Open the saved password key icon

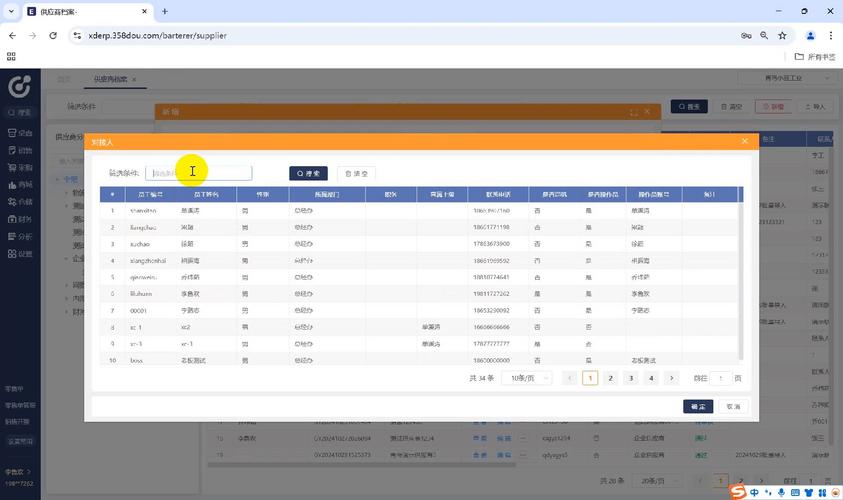[746, 35]
